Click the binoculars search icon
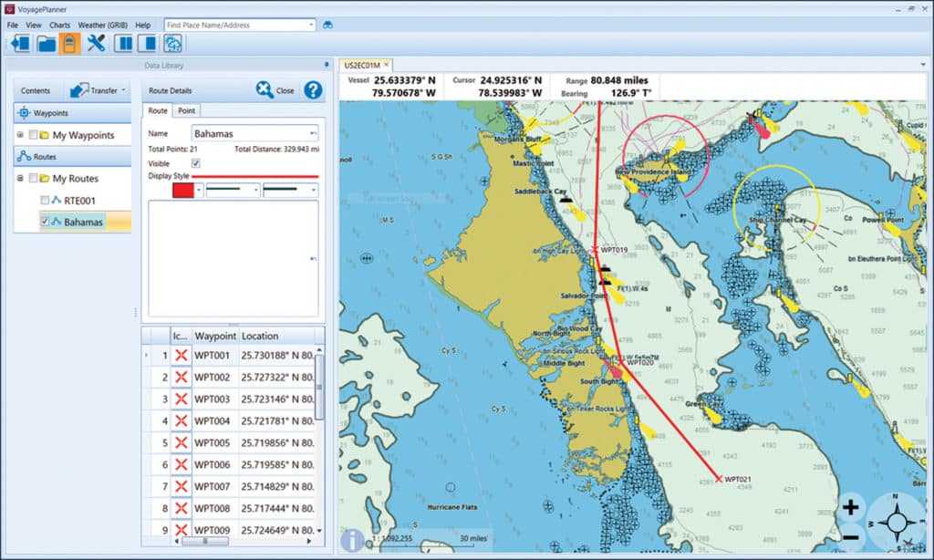Viewport: 934px width, 560px height. point(327,25)
